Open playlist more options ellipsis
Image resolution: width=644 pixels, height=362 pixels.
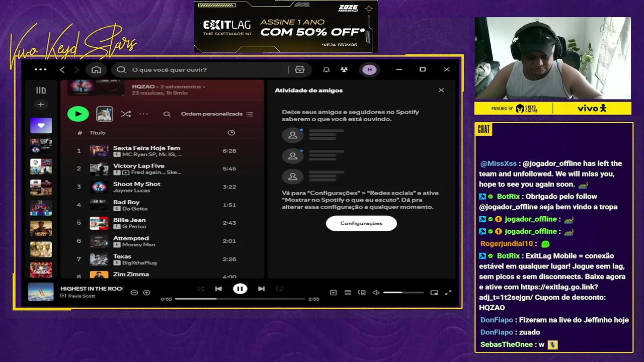coord(143,114)
